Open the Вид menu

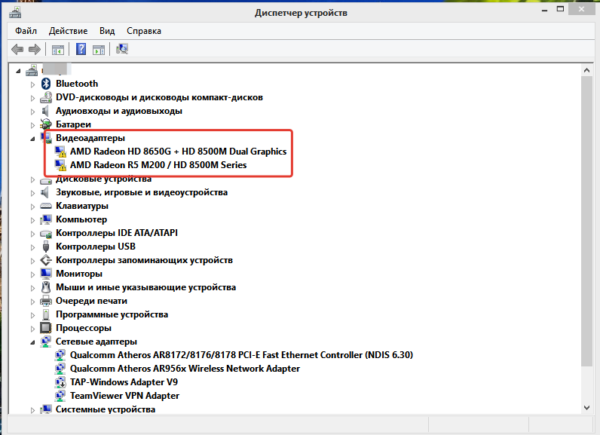coord(107,31)
